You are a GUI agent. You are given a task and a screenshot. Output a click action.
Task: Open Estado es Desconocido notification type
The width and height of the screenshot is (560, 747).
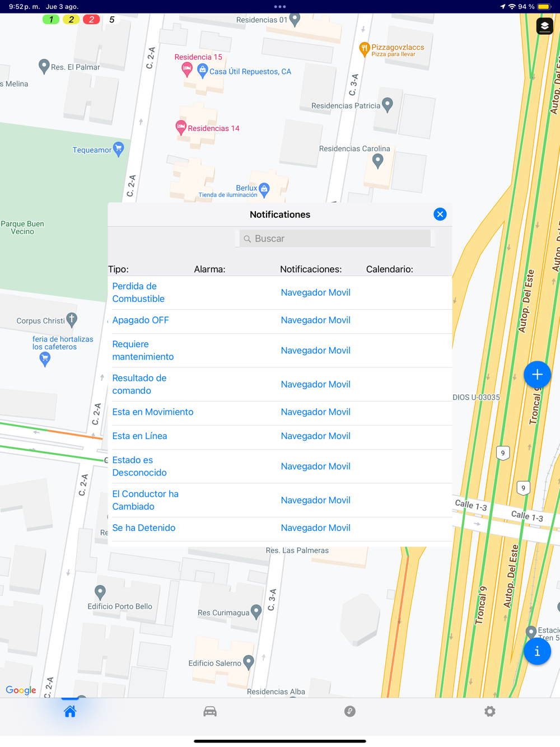[139, 466]
